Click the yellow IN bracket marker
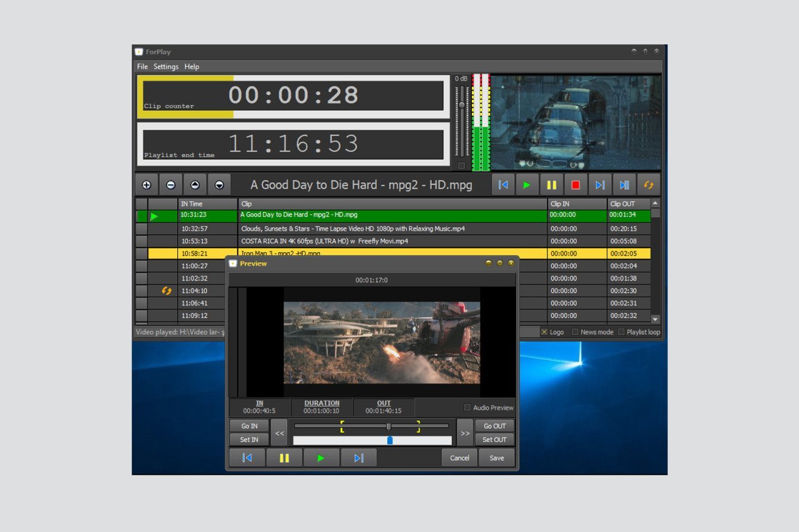Viewport: 799px width, 532px height. 342,427
